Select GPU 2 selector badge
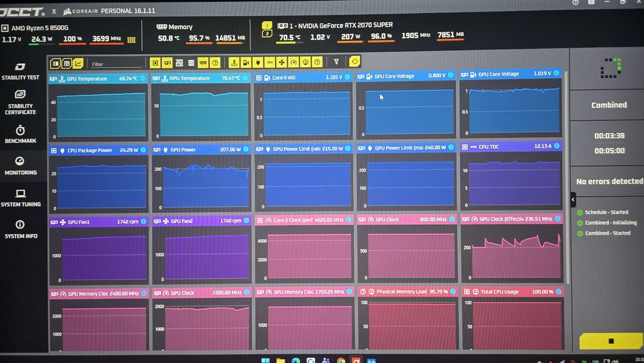644x363 pixels. pyautogui.click(x=267, y=34)
